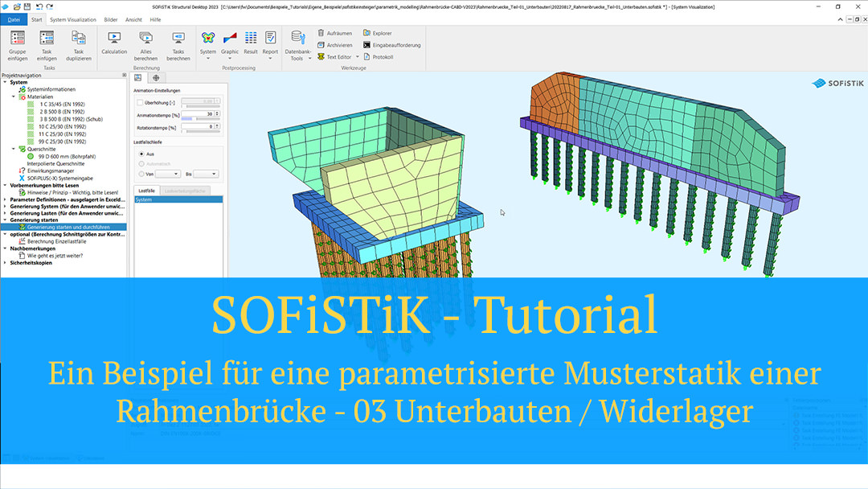868x489 pixels.
Task: Select the Aus radio button
Action: tap(141, 154)
